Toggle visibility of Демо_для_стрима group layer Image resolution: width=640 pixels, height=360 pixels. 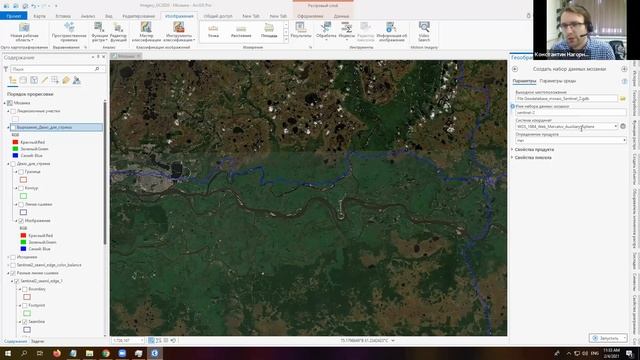pos(13,164)
